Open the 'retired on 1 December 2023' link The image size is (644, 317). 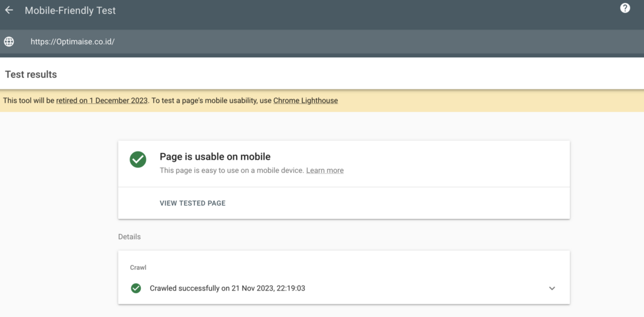pyautogui.click(x=102, y=101)
